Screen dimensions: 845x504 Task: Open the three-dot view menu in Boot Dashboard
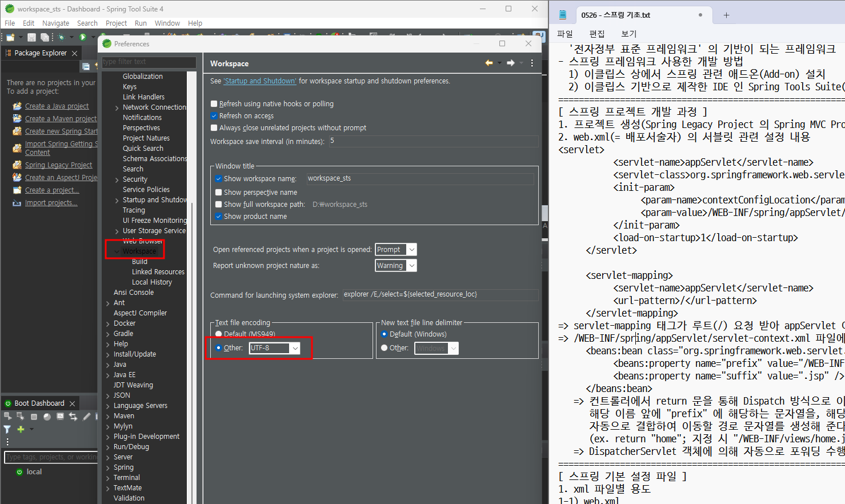(7, 442)
